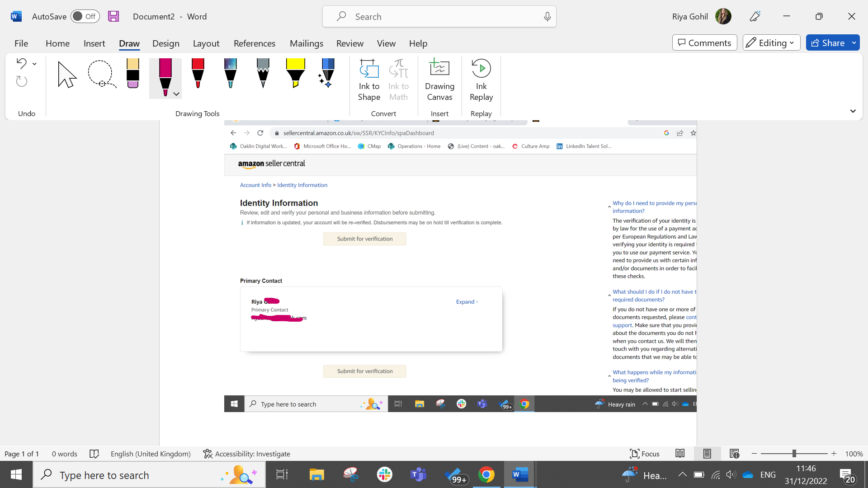868x488 pixels.
Task: Click the Redo icon
Action: coord(21,81)
